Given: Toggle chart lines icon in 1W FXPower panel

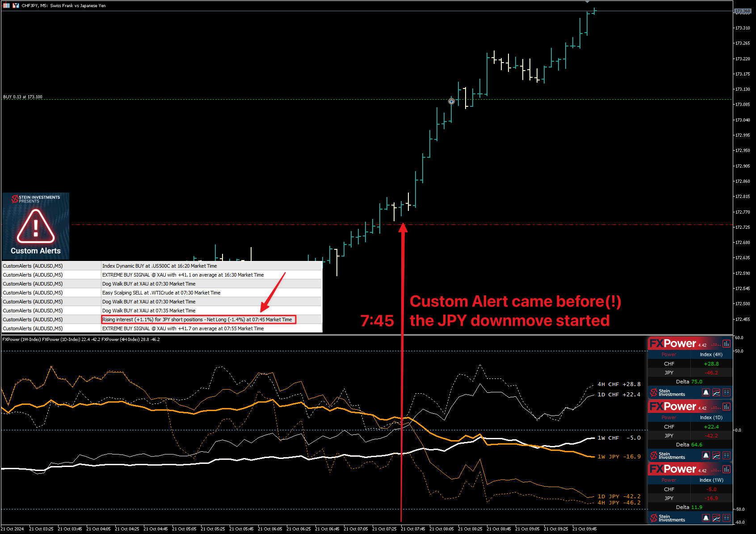Looking at the screenshot, I should coord(716,518).
